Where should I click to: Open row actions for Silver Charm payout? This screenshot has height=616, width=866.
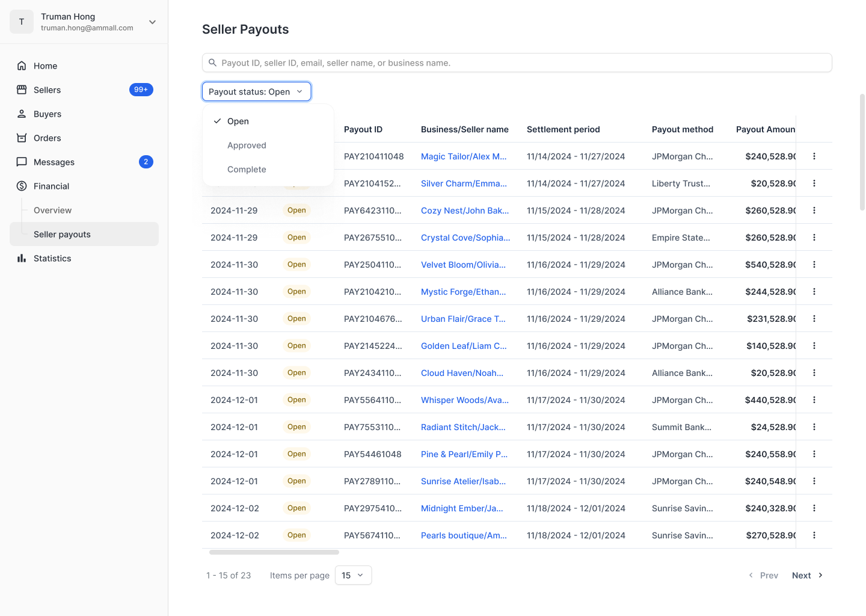click(x=814, y=183)
